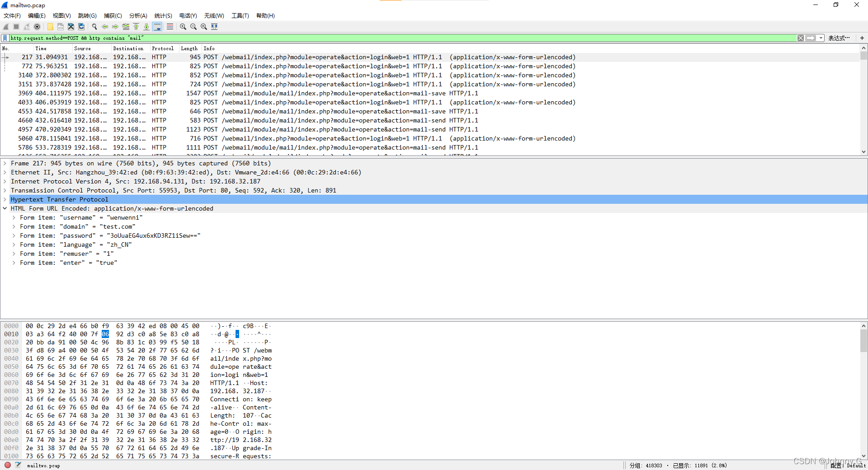Jump to last packet icon

coord(146,27)
